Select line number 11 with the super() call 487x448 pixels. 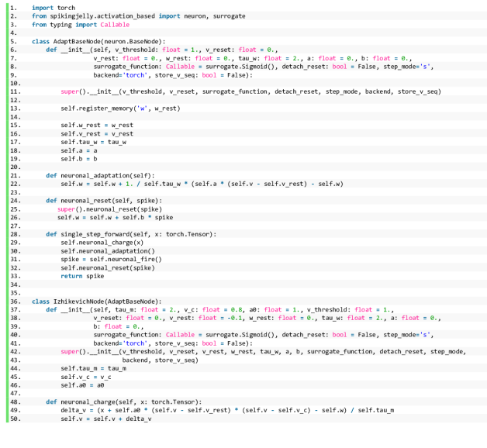click(13, 91)
